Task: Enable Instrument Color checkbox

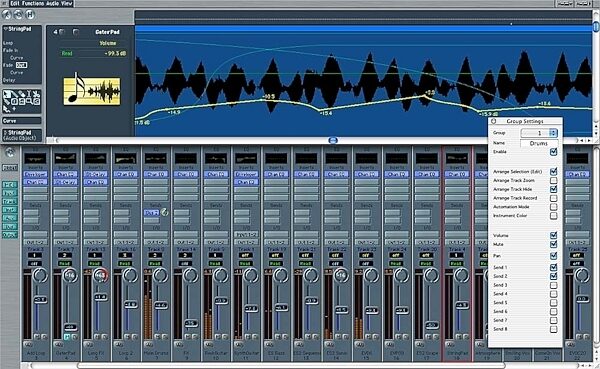Action: pyautogui.click(x=553, y=216)
